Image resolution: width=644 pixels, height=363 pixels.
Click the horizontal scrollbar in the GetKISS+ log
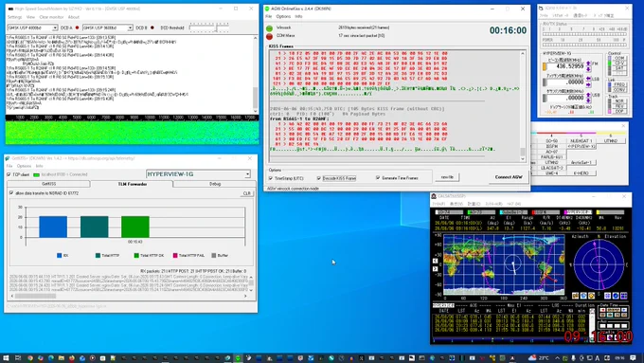tap(129, 296)
